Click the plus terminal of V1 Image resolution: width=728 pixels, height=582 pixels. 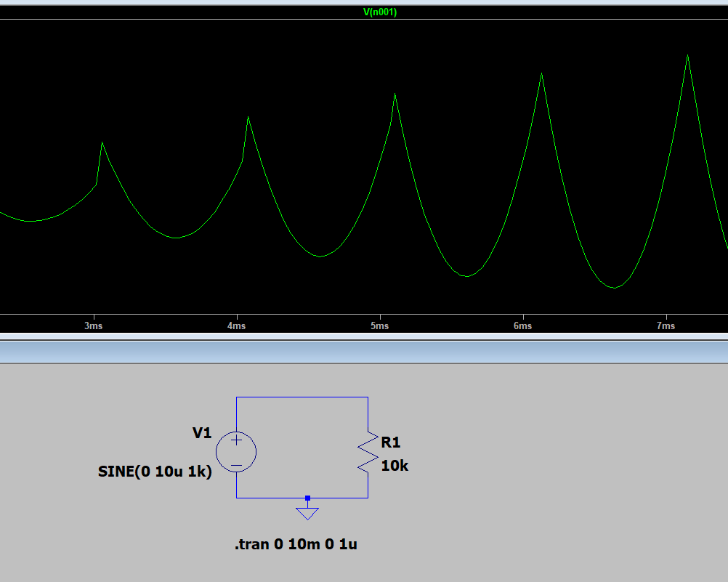[x=236, y=440]
